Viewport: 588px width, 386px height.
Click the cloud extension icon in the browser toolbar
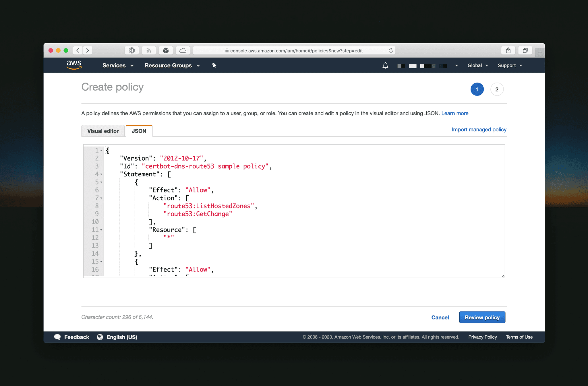click(183, 50)
